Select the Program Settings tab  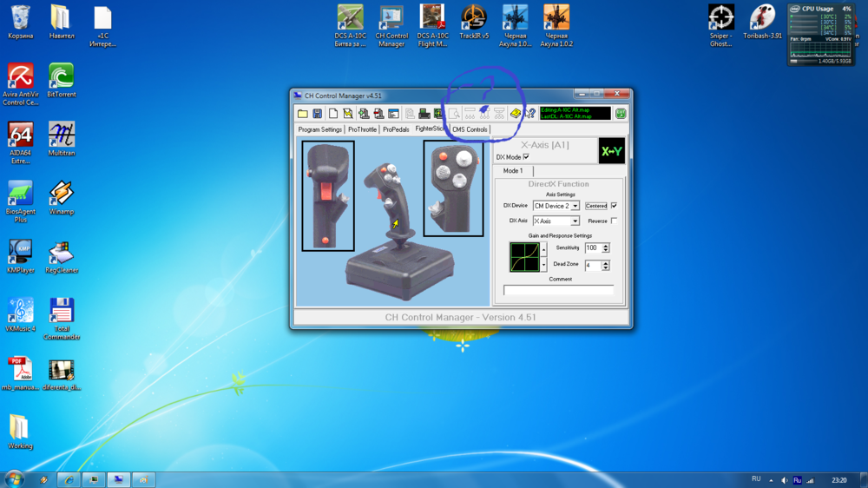320,129
